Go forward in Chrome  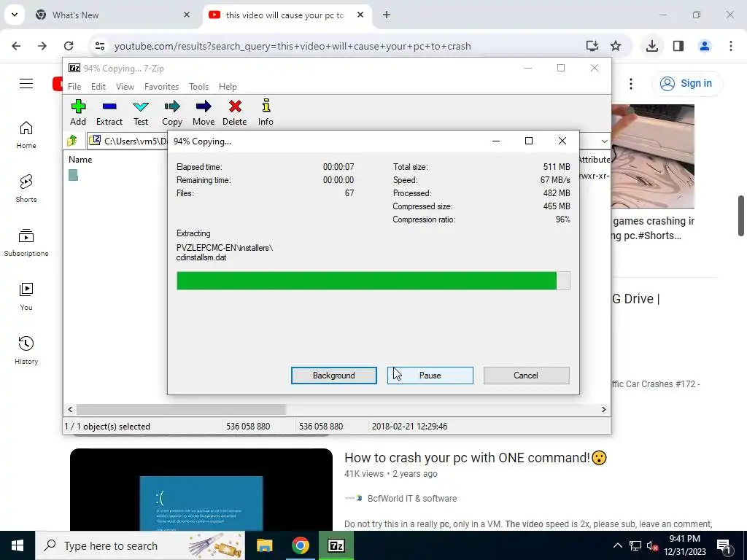(x=42, y=46)
